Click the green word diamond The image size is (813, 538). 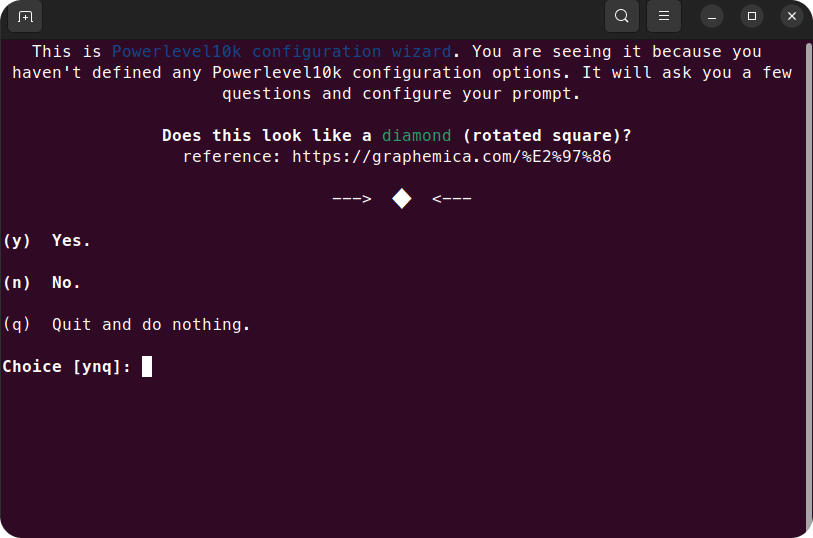[416, 135]
